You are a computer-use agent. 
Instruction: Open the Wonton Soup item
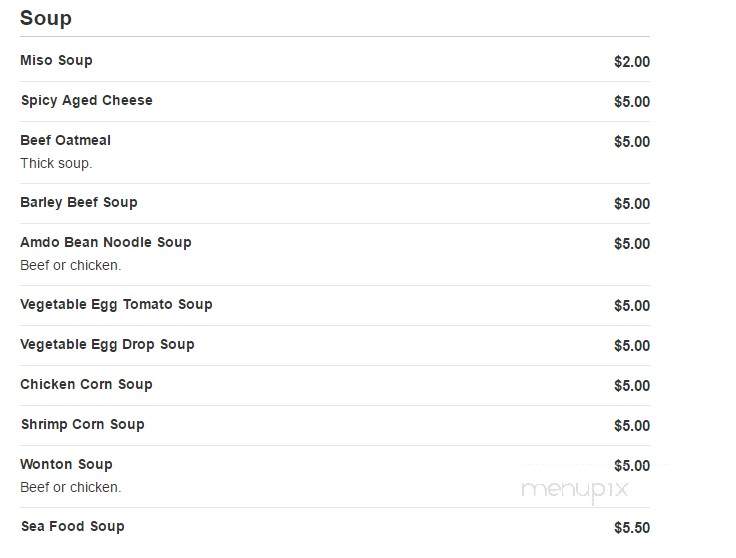[66, 465]
